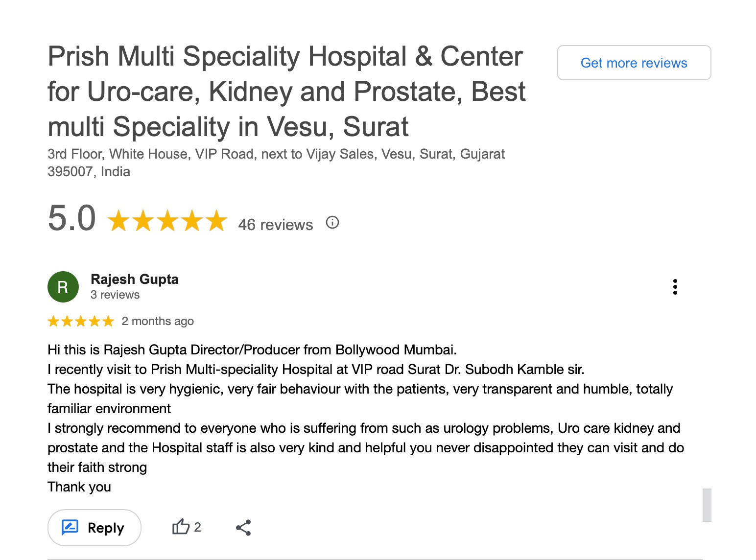Click the '3 reviews' text under reviewer name
The image size is (756, 560).
coord(115,295)
